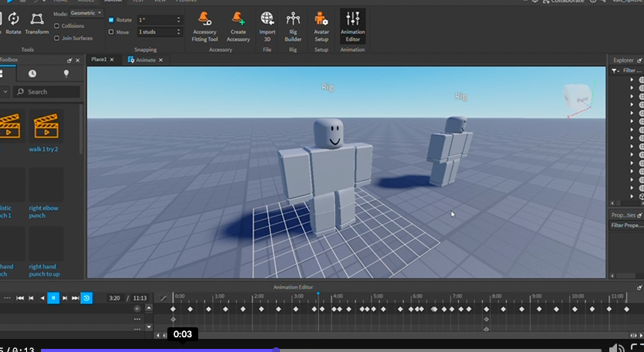The width and height of the screenshot is (644, 352).
Task: Open Avatar Setup
Action: pyautogui.click(x=321, y=27)
